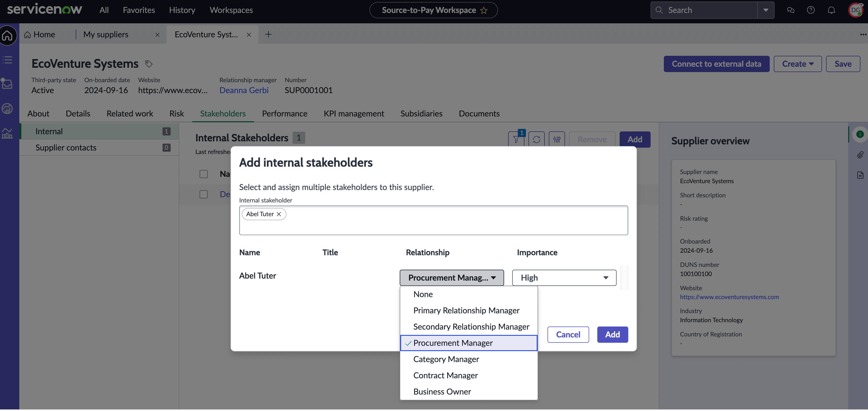Choose Category Manager option
The image size is (868, 411).
click(468, 359)
